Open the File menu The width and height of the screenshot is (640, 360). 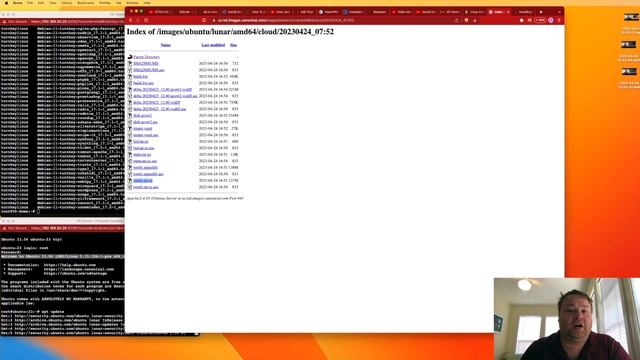tap(30, 3)
